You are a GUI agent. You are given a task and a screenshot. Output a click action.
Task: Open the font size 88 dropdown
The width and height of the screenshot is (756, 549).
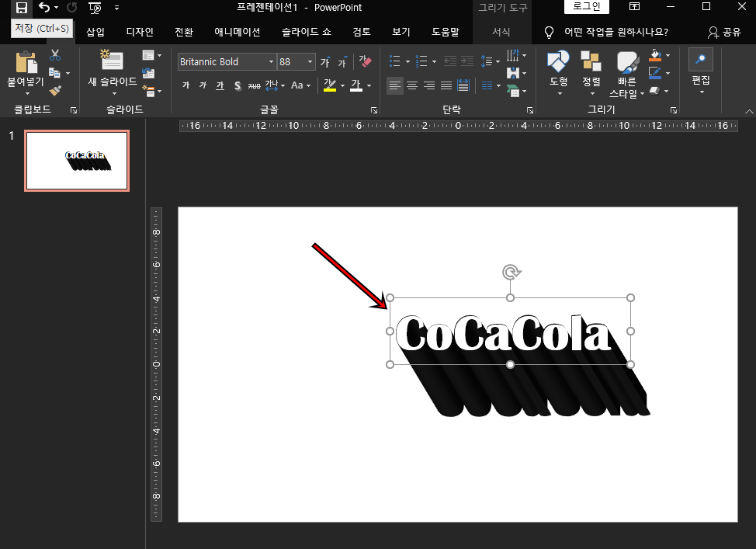click(x=310, y=62)
